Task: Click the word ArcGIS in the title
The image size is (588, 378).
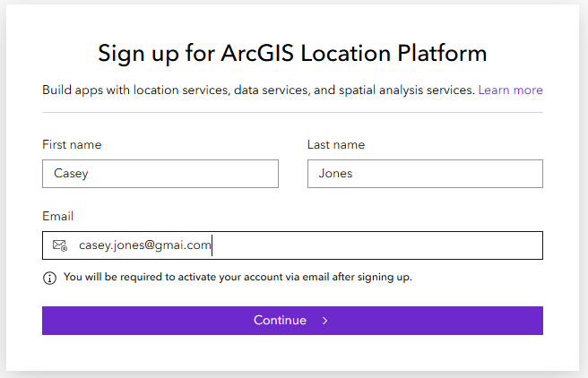Action: click(257, 53)
